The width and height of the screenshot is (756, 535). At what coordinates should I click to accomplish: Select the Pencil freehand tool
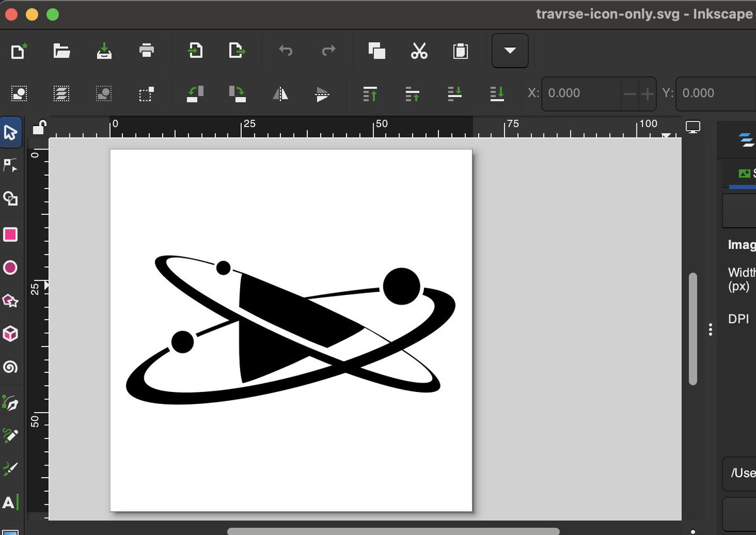click(x=10, y=435)
